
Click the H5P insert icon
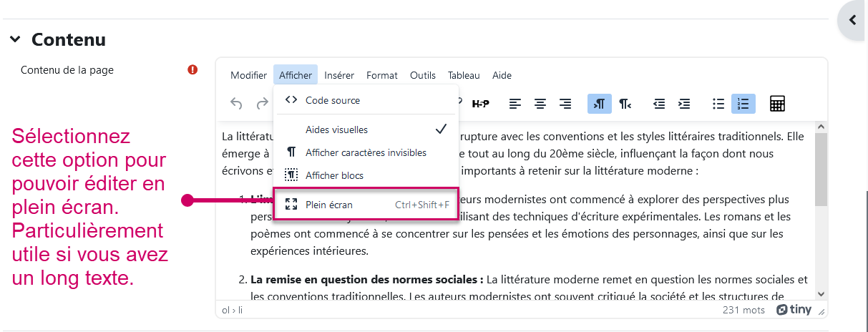click(481, 104)
